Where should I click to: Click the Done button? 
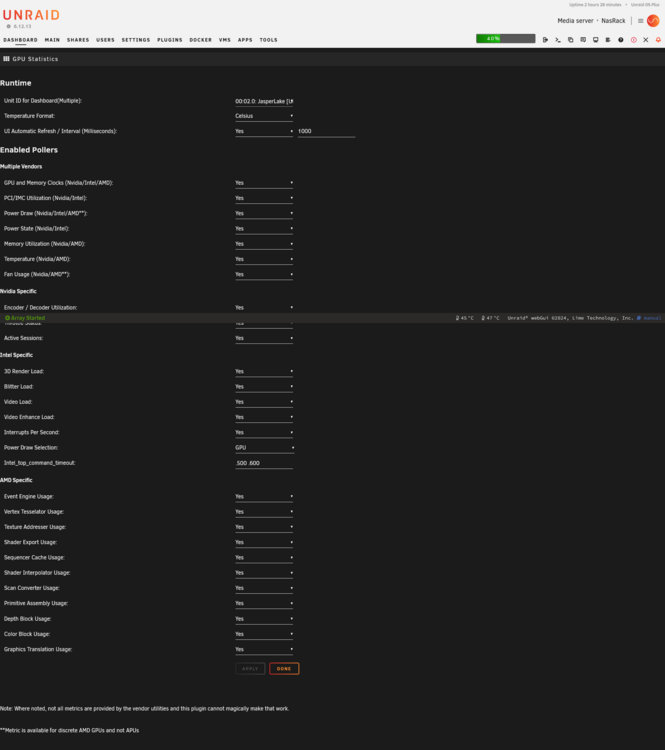pyautogui.click(x=284, y=669)
